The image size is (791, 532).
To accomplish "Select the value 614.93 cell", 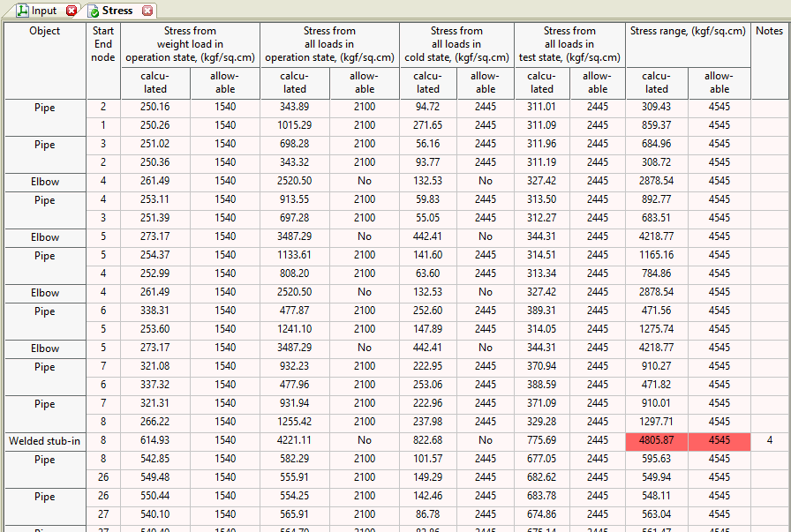I will [x=154, y=440].
